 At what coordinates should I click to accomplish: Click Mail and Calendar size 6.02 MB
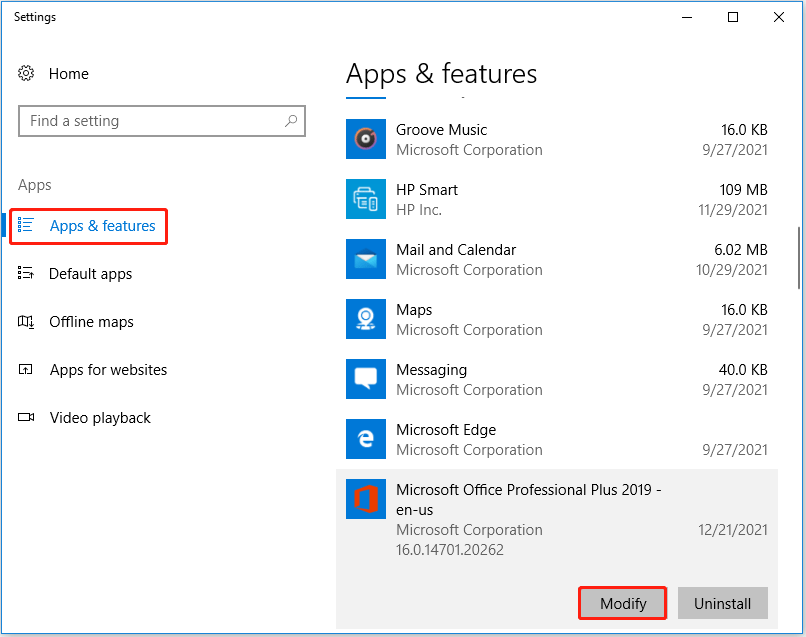click(x=741, y=250)
